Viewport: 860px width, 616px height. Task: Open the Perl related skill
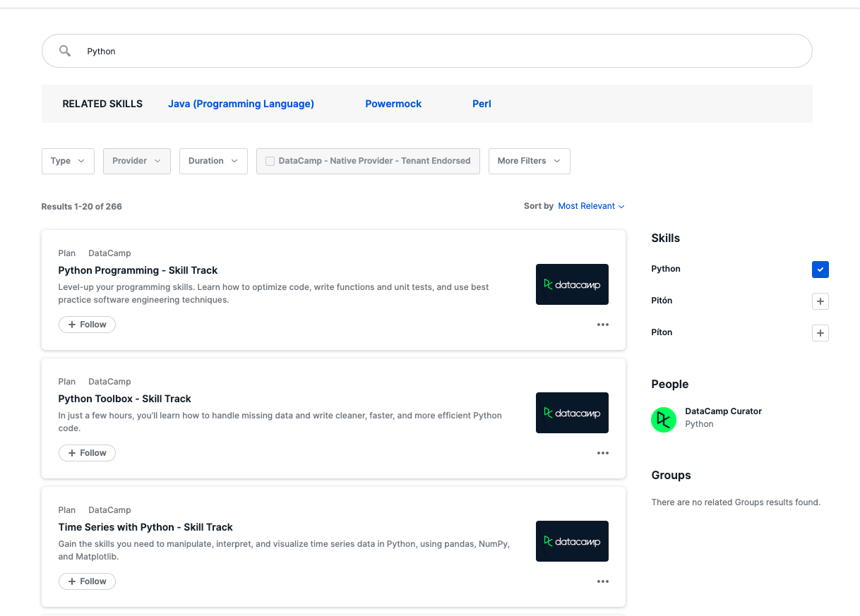pos(482,104)
